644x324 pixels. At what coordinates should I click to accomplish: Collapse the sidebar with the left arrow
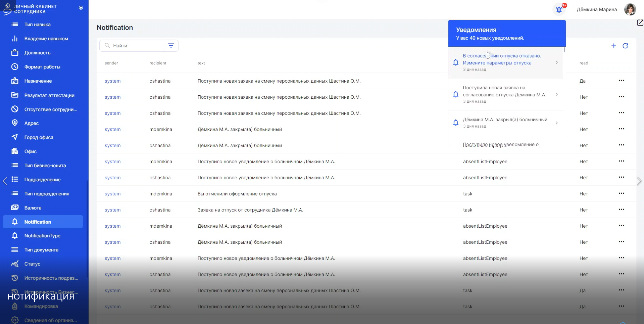(x=5, y=181)
